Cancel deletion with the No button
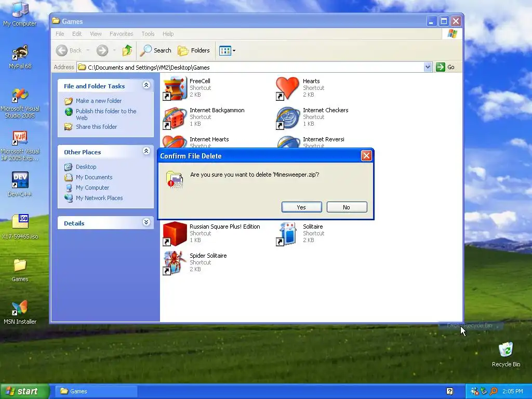532x399 pixels. 347,207
